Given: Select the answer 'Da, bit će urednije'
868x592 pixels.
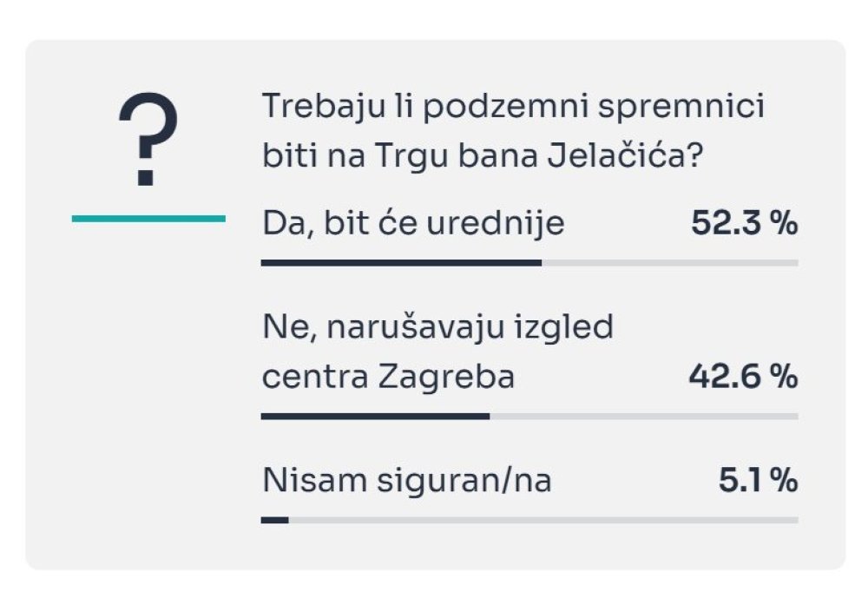Looking at the screenshot, I should tap(413, 224).
